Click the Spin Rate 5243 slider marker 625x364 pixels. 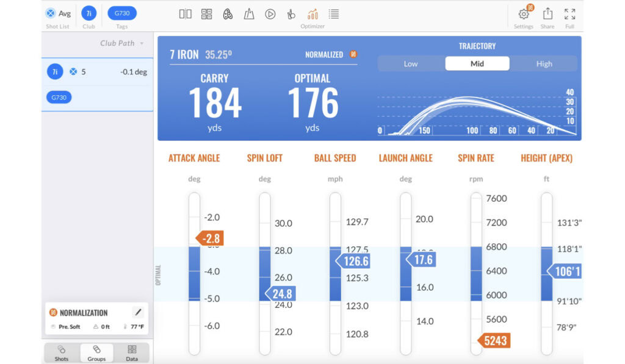(x=494, y=341)
